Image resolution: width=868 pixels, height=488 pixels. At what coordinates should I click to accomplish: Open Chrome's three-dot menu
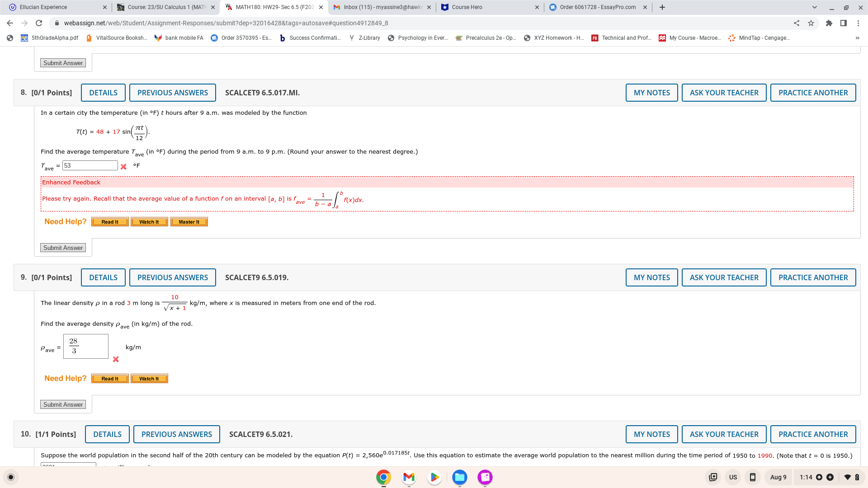(859, 23)
